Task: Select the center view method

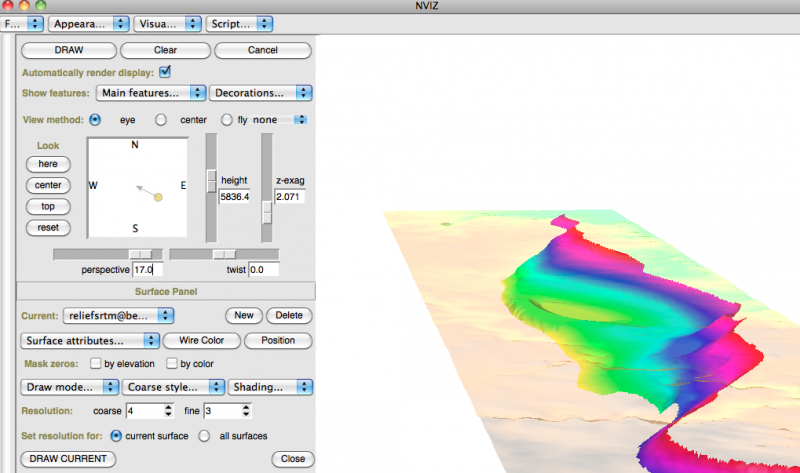Action: pos(160,120)
